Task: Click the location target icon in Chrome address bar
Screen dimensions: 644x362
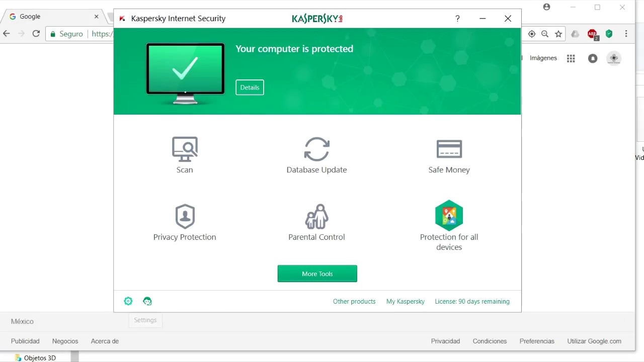Action: coord(532,34)
